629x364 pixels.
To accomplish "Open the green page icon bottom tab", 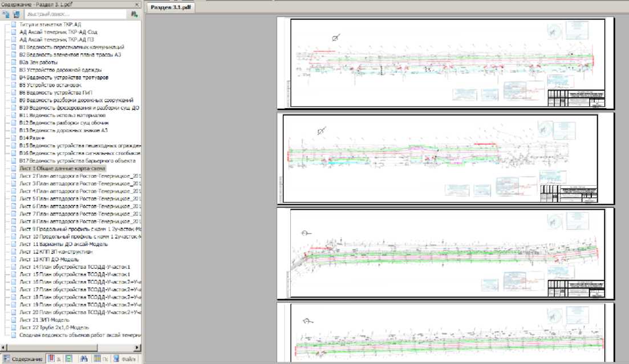I will coord(68,359).
